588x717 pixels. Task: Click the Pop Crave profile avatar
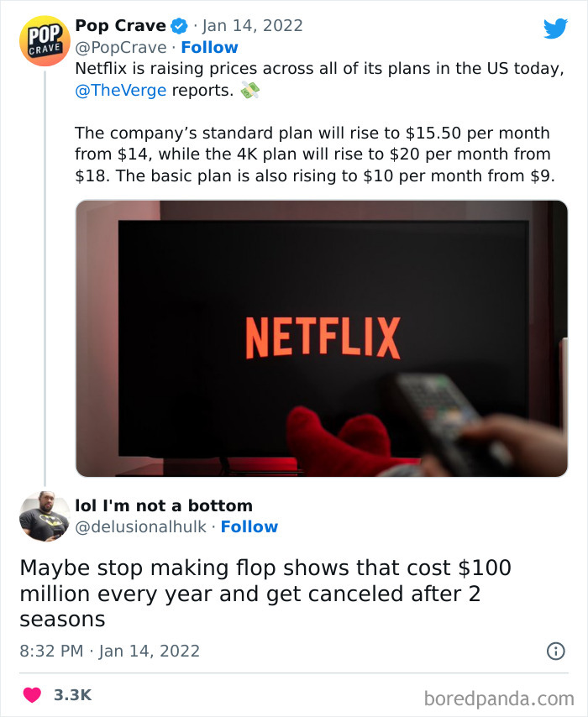pos(44,40)
